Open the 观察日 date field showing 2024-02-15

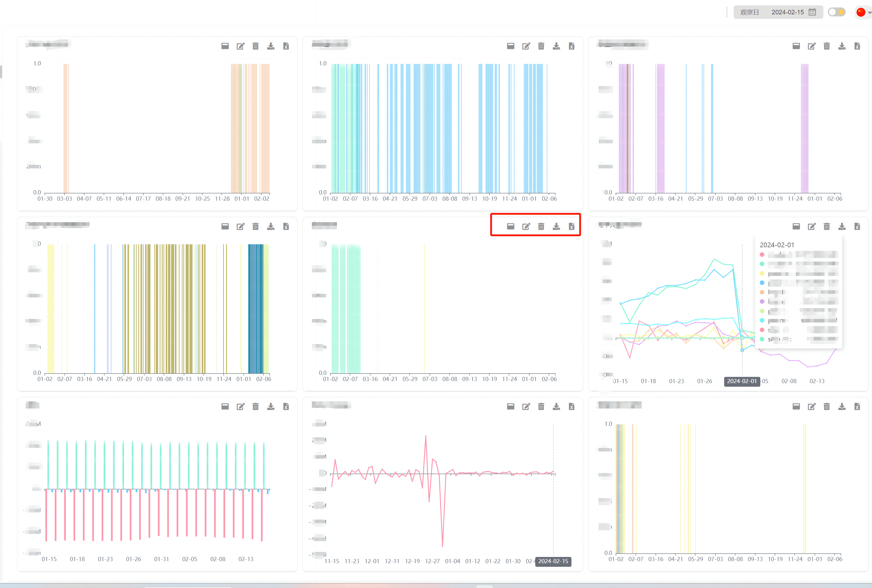pyautogui.click(x=778, y=12)
